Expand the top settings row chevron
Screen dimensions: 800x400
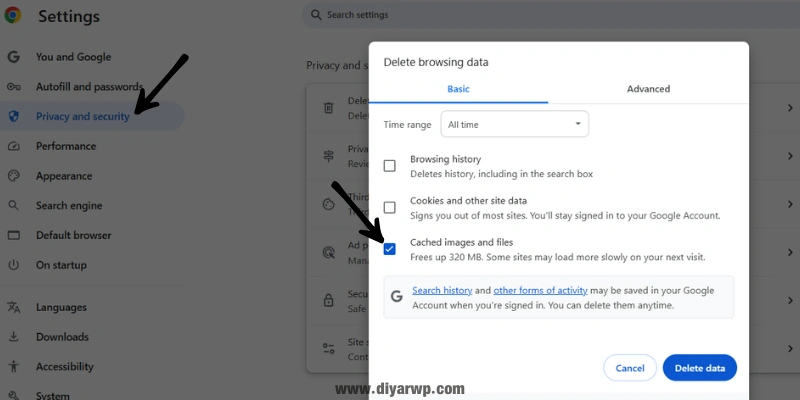click(x=790, y=107)
